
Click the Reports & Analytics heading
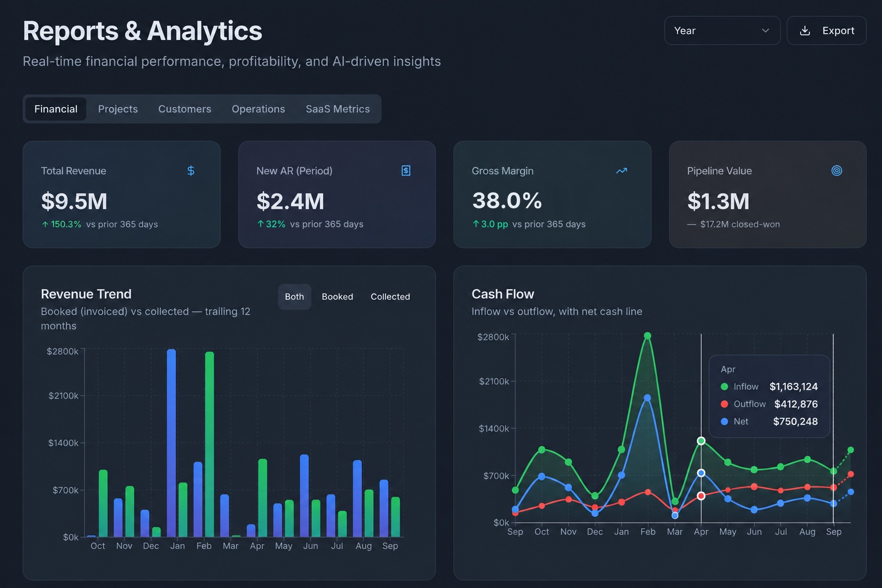[142, 31]
